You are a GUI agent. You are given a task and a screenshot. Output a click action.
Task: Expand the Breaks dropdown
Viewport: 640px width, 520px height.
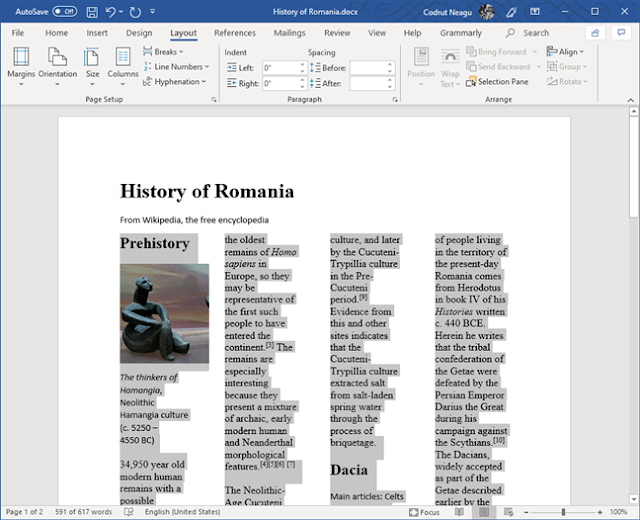166,52
